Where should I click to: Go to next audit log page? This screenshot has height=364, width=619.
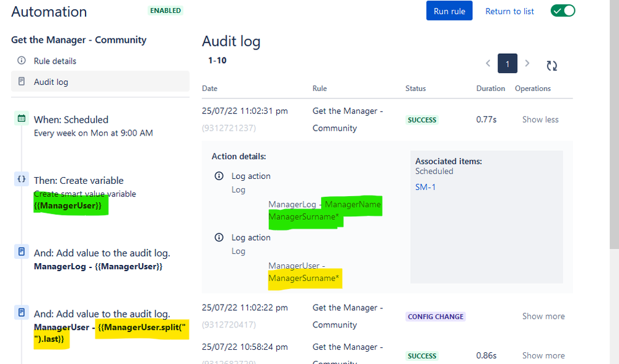pos(527,63)
